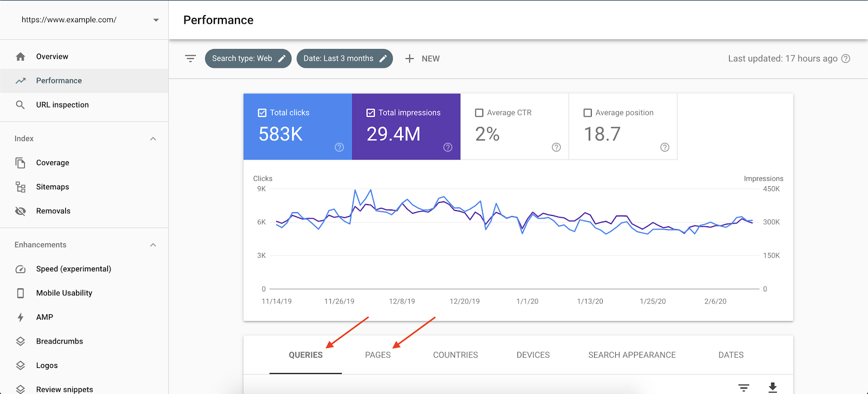
Task: Switch to the Countries tab
Action: click(x=455, y=355)
